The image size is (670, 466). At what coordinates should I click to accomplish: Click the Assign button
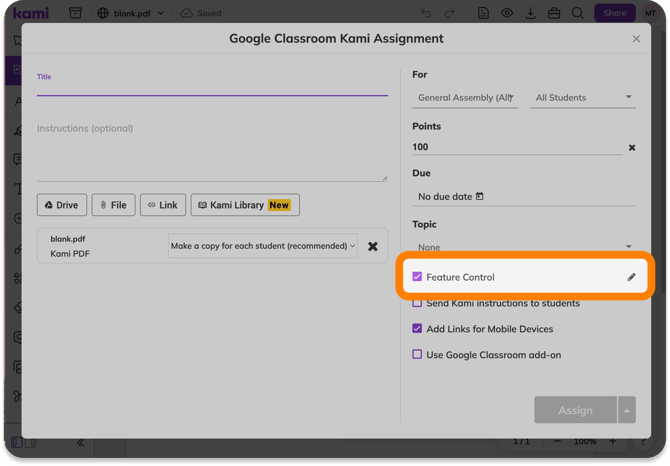tap(575, 410)
